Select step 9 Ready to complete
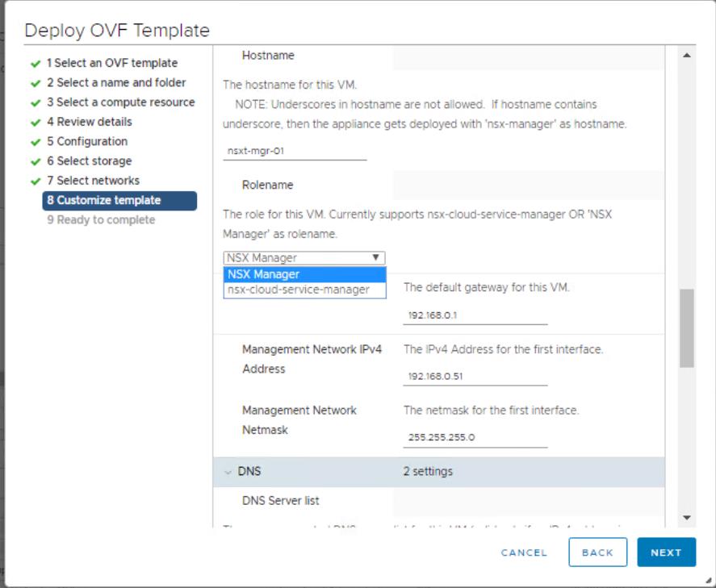Viewport: 716px width, 588px height. click(x=102, y=220)
